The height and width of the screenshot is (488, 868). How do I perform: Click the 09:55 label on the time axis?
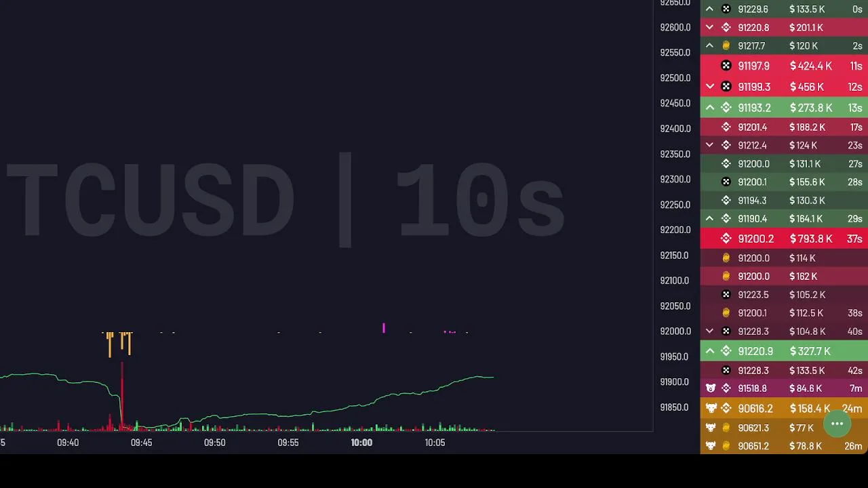click(288, 443)
